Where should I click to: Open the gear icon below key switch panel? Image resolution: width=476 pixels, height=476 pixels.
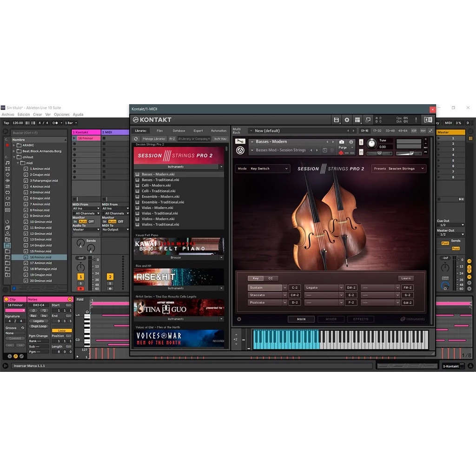coord(239,319)
